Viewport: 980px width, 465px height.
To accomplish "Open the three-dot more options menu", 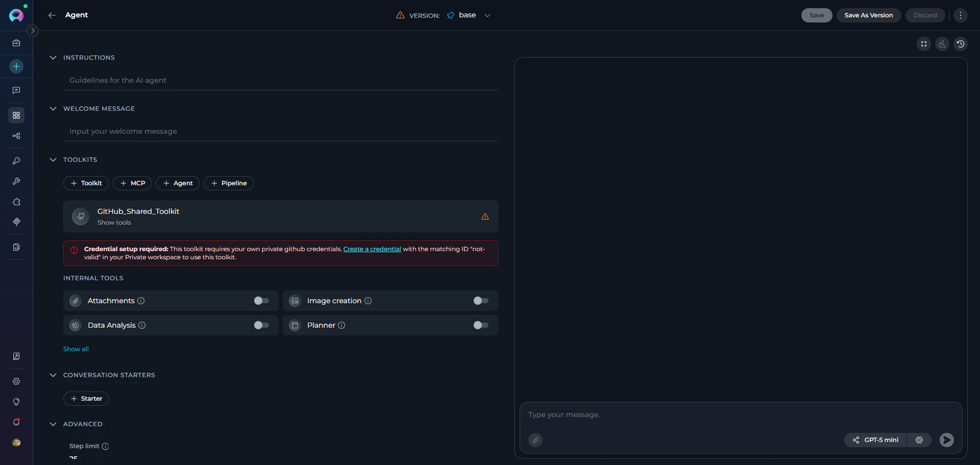I will pyautogui.click(x=961, y=15).
